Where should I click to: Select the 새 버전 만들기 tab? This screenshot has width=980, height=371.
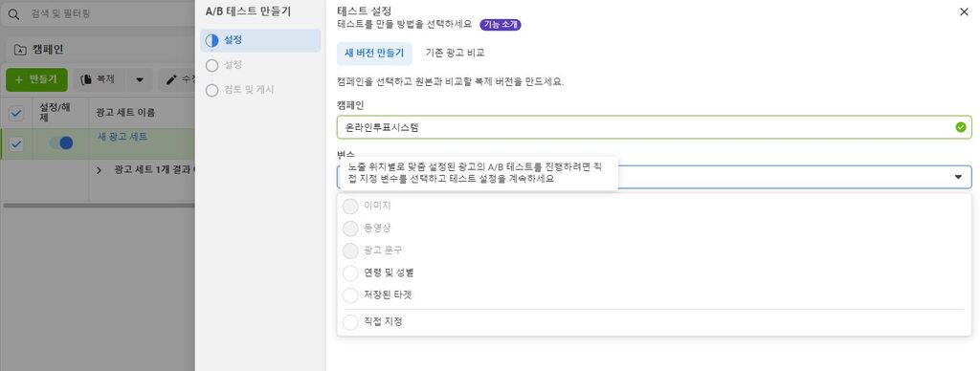click(374, 54)
